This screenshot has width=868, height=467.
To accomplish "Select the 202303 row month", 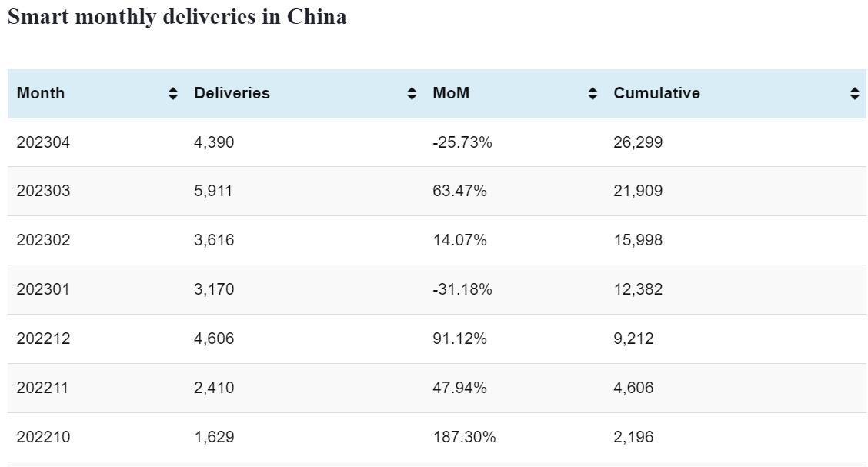I will [43, 191].
